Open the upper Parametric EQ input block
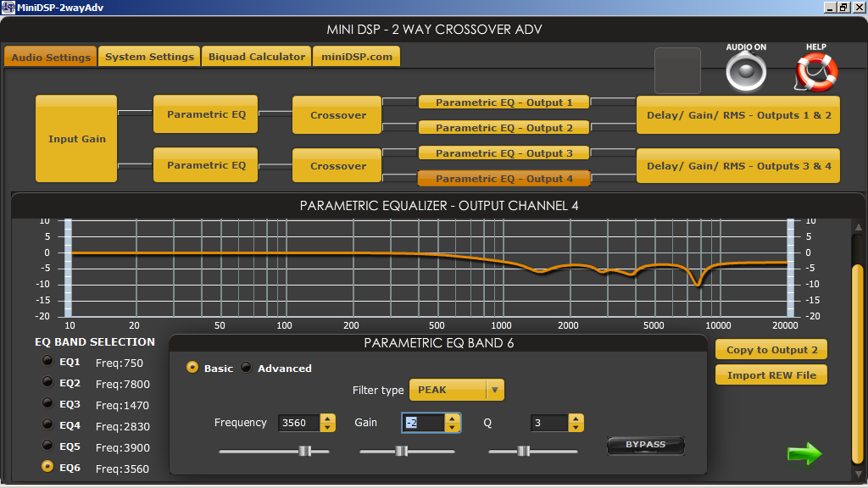Screen dimensions: 868x488 [206, 114]
